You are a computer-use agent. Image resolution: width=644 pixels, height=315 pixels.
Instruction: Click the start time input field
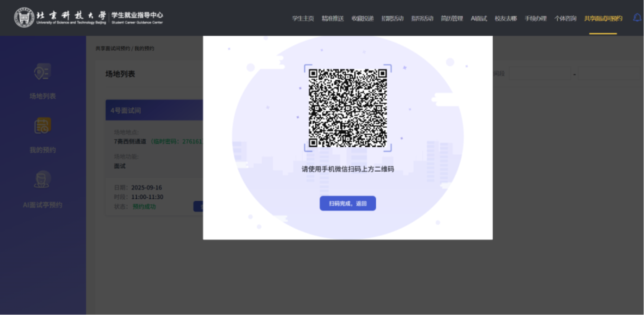point(539,74)
